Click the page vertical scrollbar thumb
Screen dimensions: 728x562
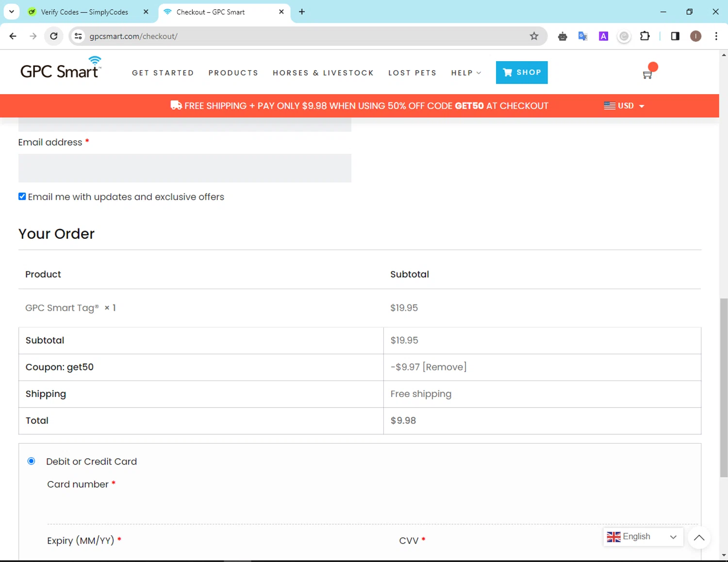coord(724,387)
